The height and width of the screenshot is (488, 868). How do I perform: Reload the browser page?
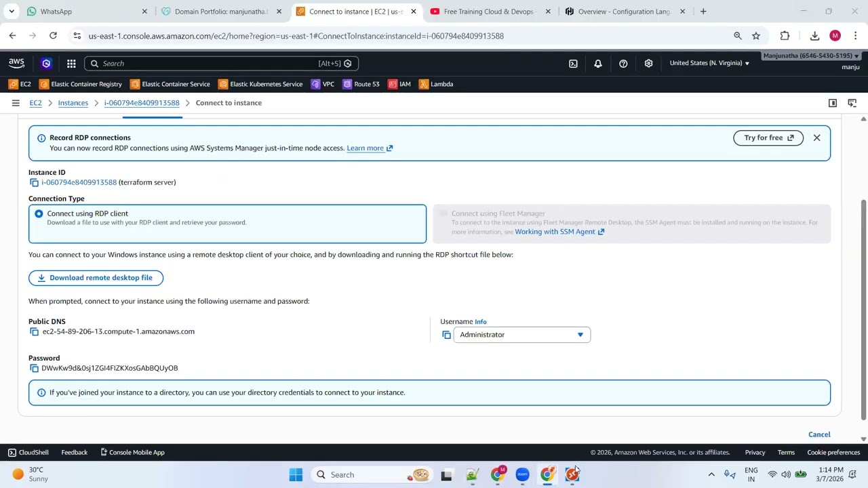pos(53,36)
